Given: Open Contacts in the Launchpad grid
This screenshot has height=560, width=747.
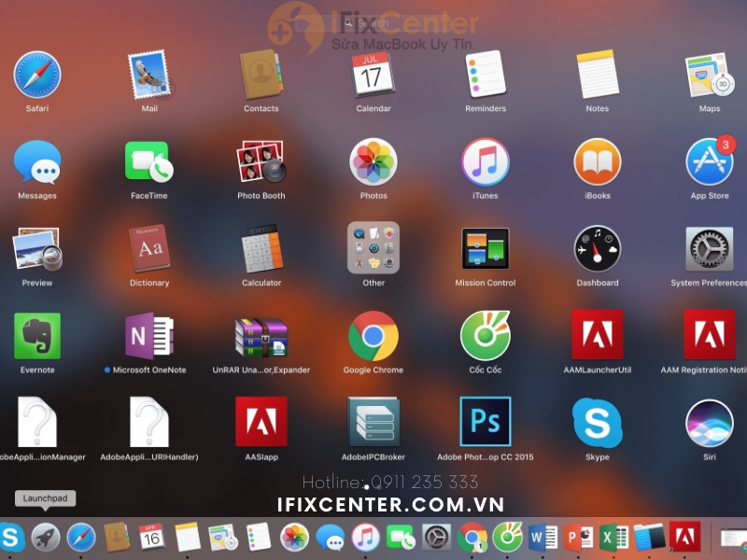Looking at the screenshot, I should point(261,75).
